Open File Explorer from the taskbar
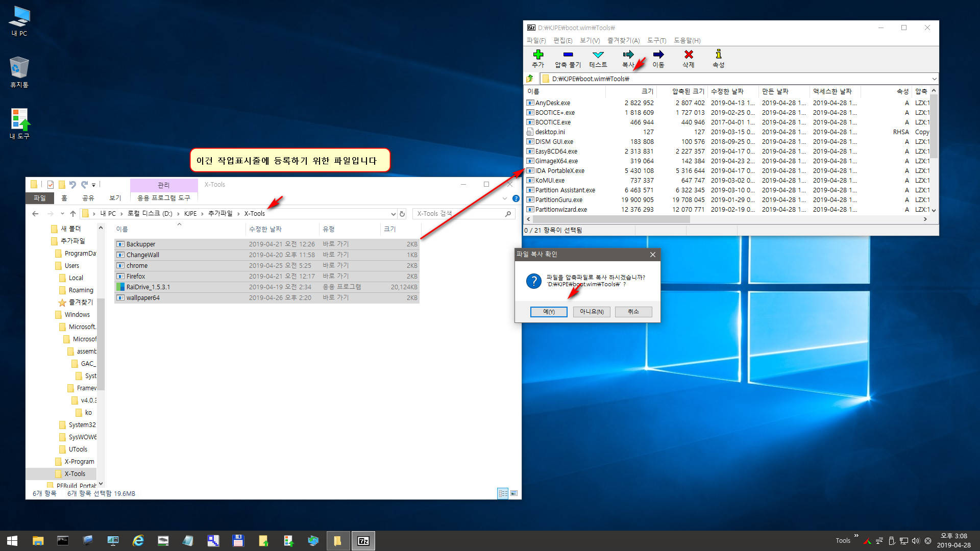The image size is (980, 551). point(38,541)
